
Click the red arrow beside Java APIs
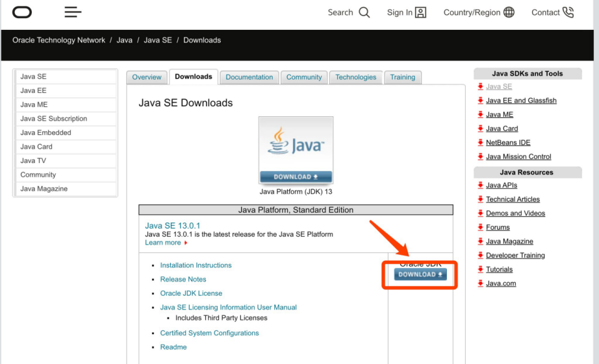[x=480, y=185]
